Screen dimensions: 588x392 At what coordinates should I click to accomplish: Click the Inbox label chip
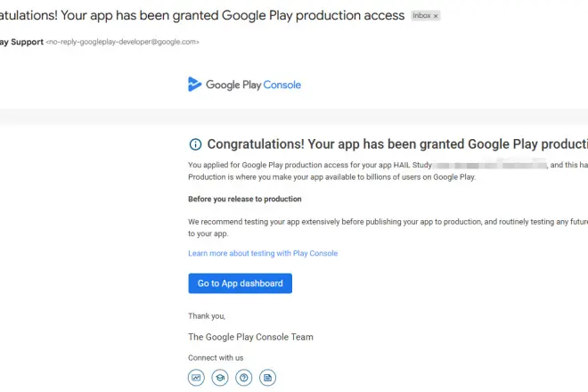coord(421,16)
